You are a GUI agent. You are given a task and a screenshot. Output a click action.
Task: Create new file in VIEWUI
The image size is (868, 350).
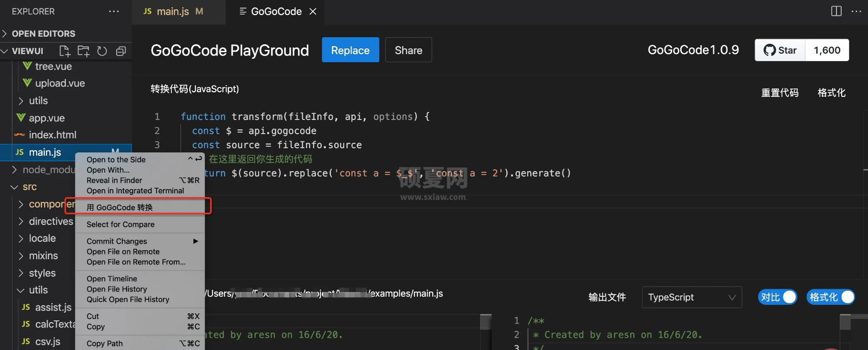tap(64, 51)
